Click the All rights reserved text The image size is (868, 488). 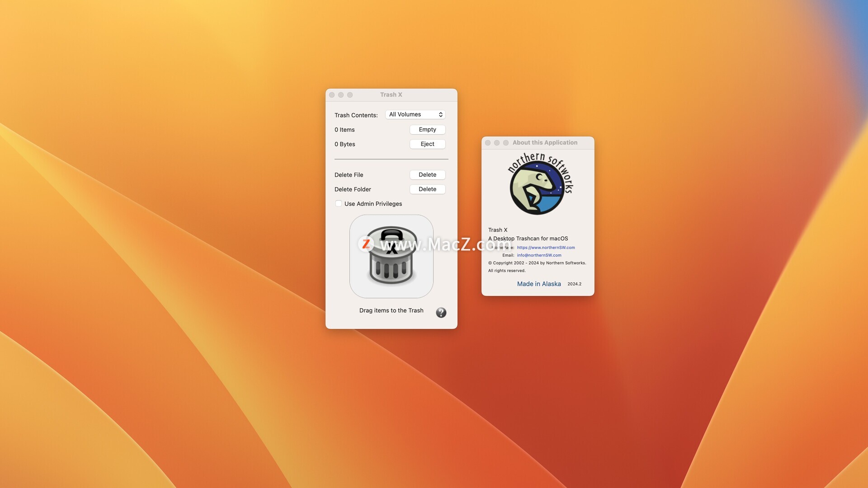pos(507,271)
